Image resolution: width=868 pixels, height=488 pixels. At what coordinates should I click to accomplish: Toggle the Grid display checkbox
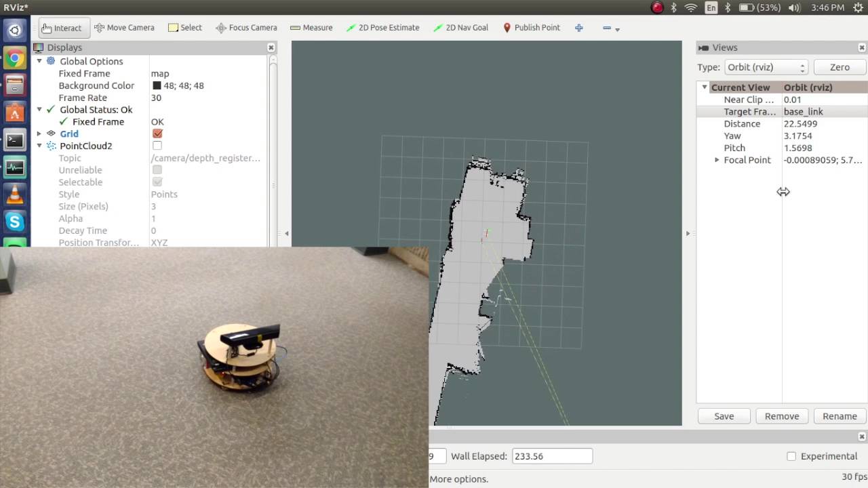[157, 134]
